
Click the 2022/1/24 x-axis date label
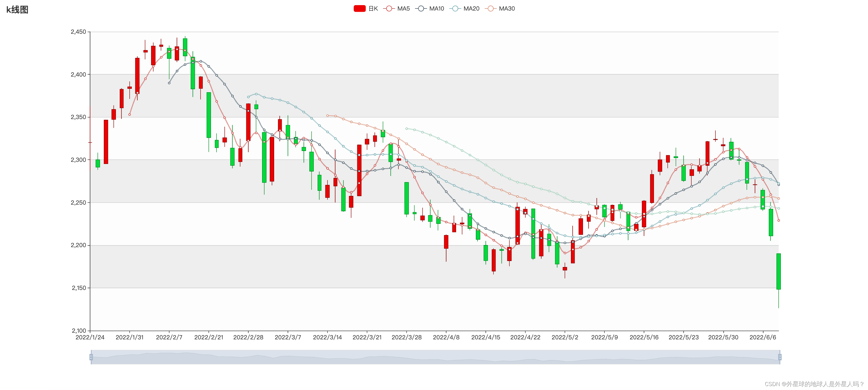90,337
